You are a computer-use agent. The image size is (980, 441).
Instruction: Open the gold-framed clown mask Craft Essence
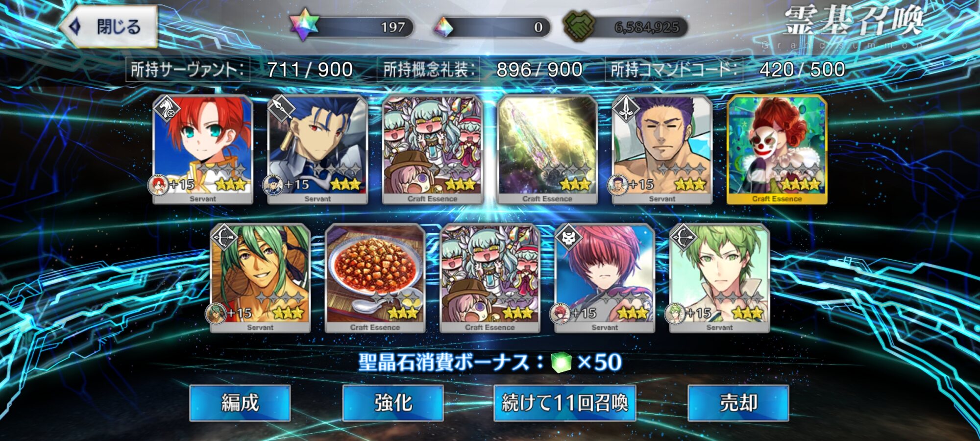coord(777,149)
